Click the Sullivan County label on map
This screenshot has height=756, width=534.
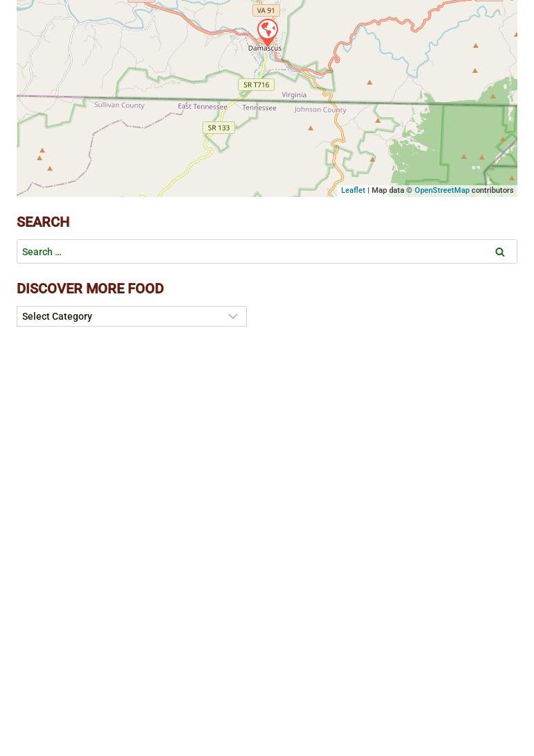pyautogui.click(x=119, y=105)
